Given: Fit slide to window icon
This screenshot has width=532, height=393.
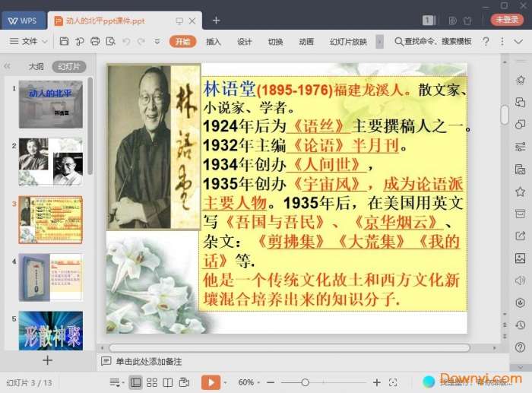Looking at the screenshot, I should point(393,383).
